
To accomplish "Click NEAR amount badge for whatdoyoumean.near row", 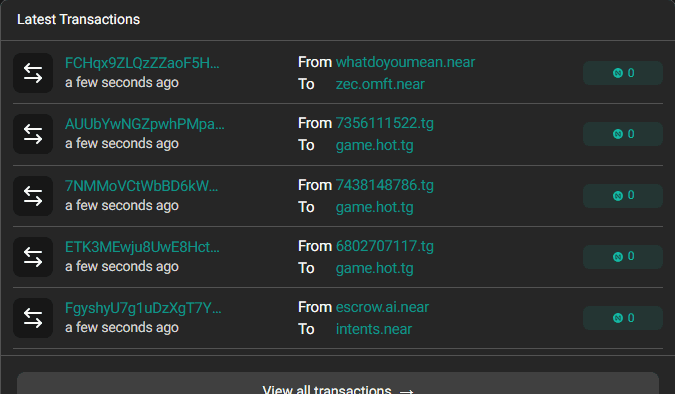I will tap(623, 73).
